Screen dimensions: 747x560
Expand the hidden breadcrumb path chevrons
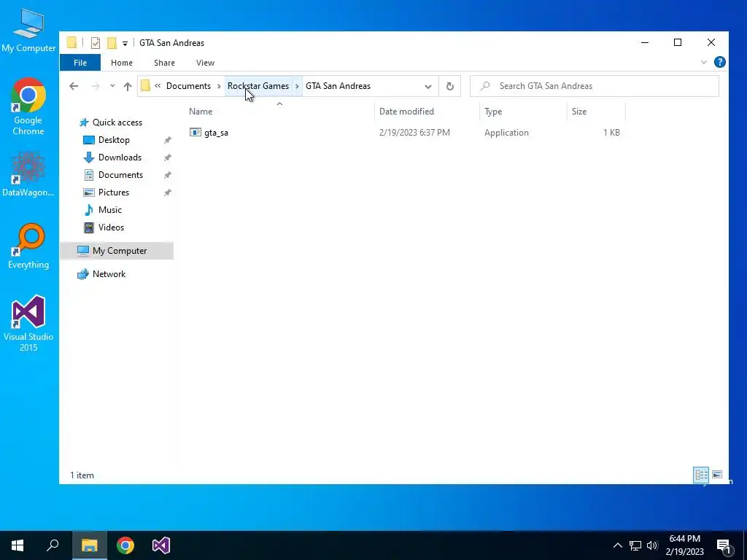point(158,86)
